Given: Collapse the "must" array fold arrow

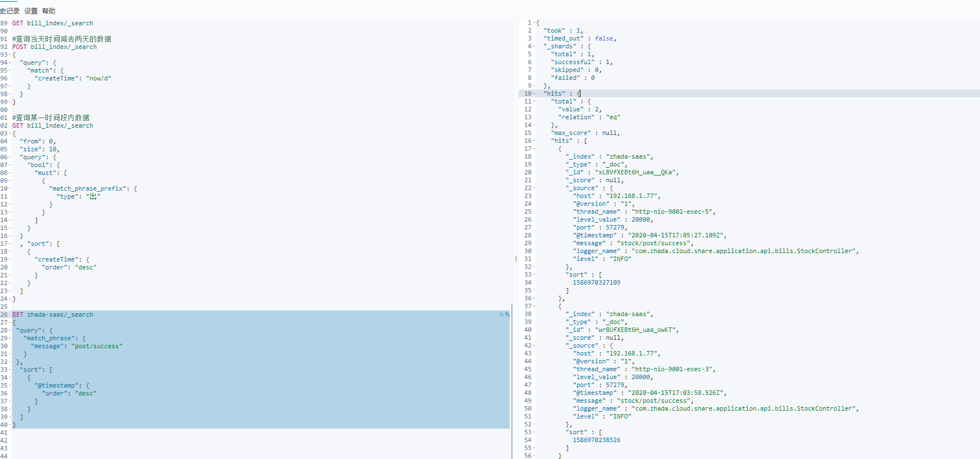Looking at the screenshot, I should click(10, 173).
